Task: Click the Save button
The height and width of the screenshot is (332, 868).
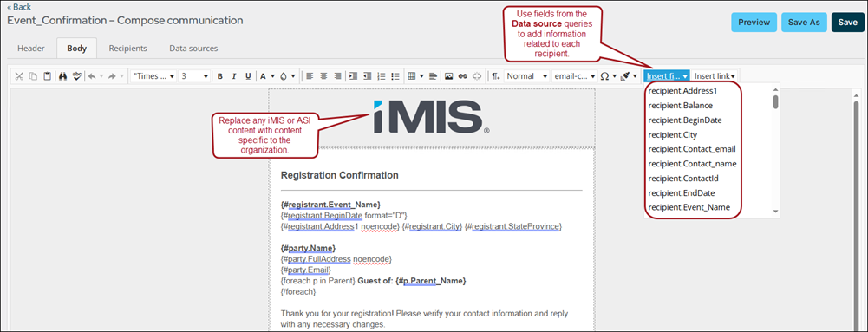Action: [847, 23]
